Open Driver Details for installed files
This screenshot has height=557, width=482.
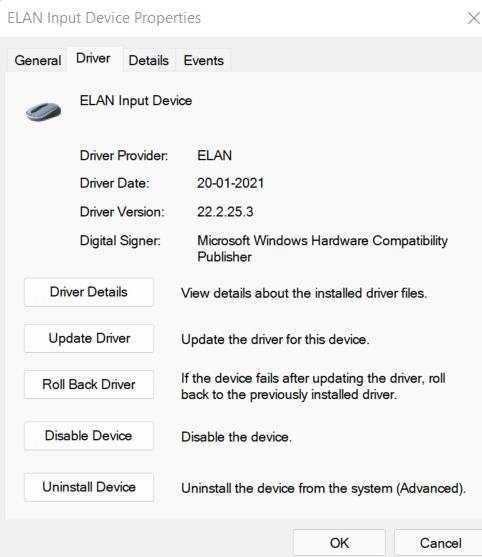tap(89, 292)
